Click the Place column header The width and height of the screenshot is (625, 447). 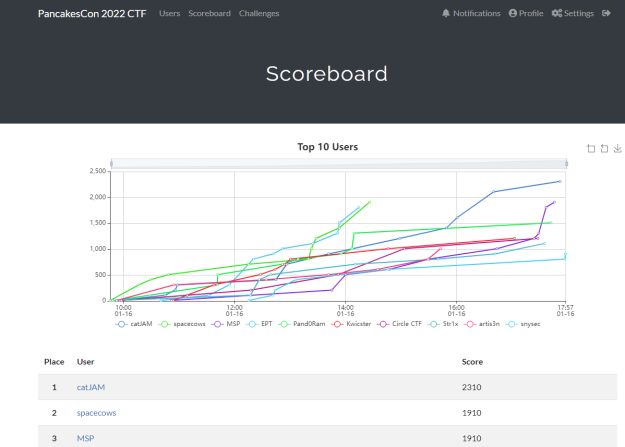[54, 362]
